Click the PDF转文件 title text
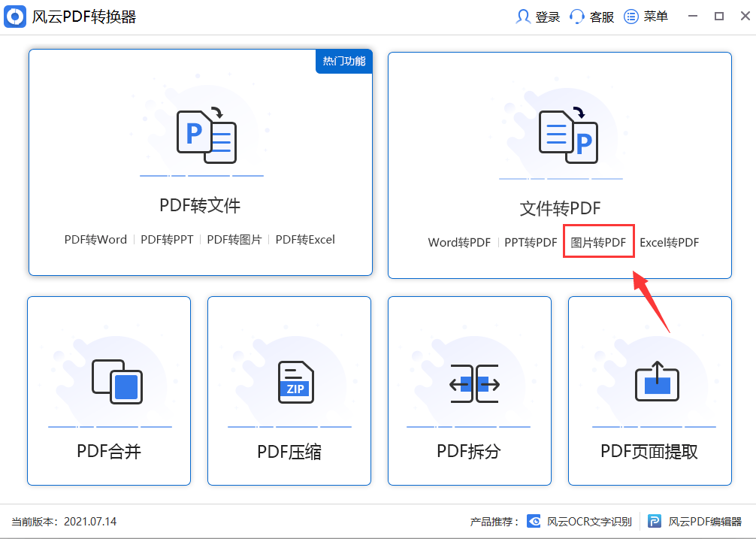The height and width of the screenshot is (539, 756). [x=200, y=205]
